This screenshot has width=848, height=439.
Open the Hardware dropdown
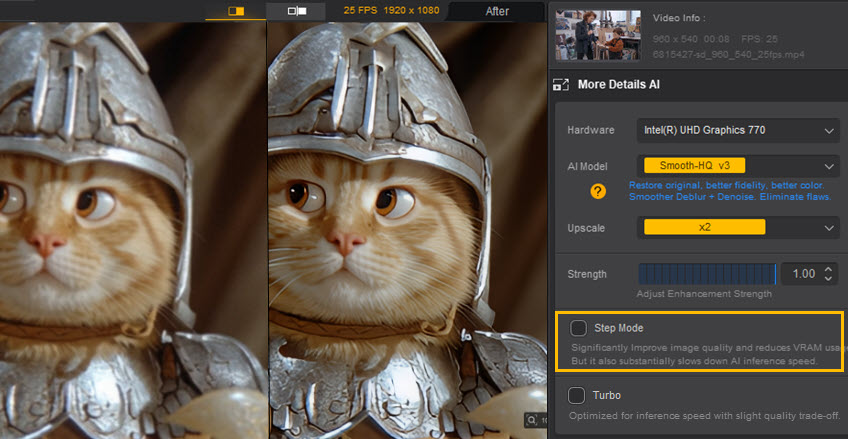point(737,130)
